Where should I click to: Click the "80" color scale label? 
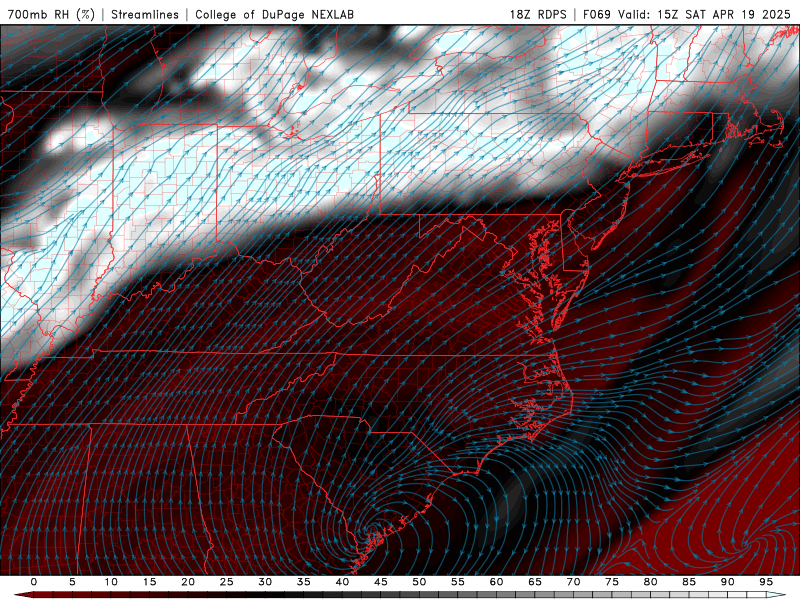[x=651, y=582]
